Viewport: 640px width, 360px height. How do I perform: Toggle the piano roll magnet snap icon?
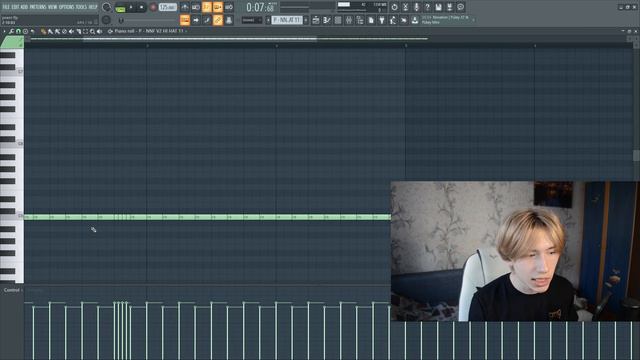click(x=18, y=31)
